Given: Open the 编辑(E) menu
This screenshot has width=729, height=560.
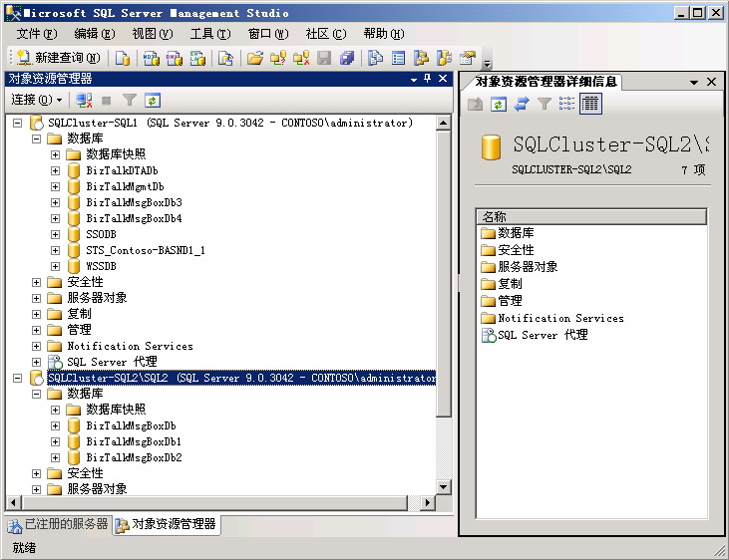Looking at the screenshot, I should click(95, 34).
